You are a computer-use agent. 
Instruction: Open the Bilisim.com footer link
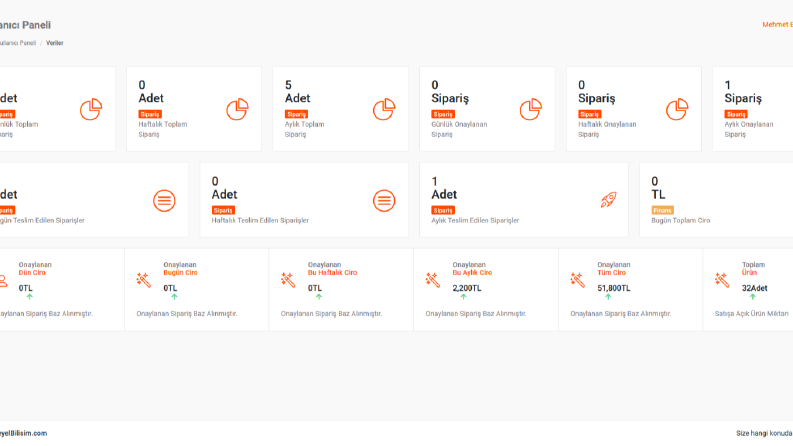23,433
